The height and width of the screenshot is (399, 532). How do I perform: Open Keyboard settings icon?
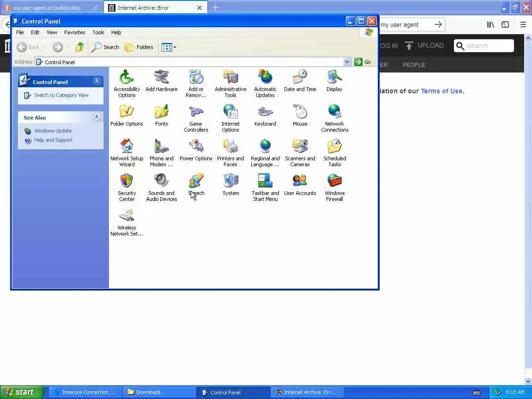click(x=265, y=115)
